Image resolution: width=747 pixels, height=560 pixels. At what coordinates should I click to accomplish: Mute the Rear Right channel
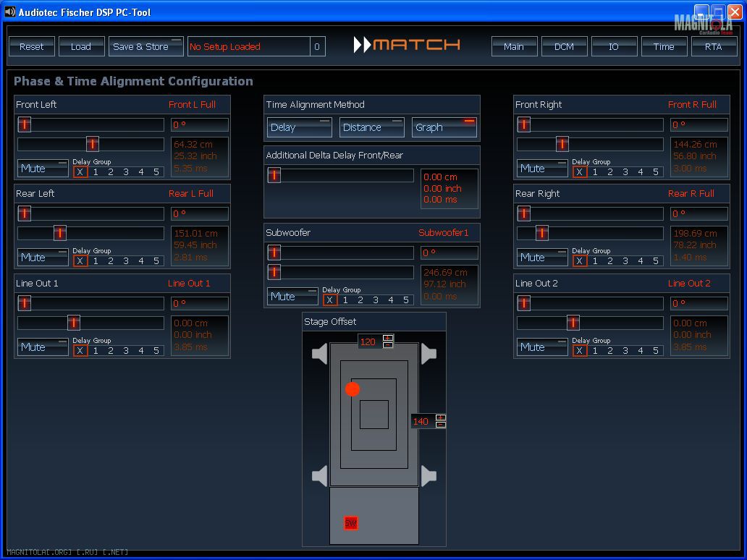coord(542,258)
